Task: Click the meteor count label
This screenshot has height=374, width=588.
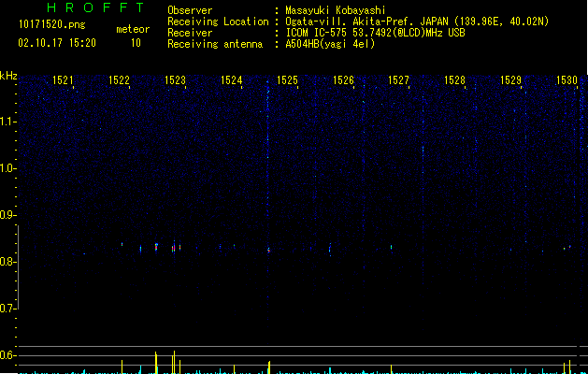Action: click(x=133, y=29)
